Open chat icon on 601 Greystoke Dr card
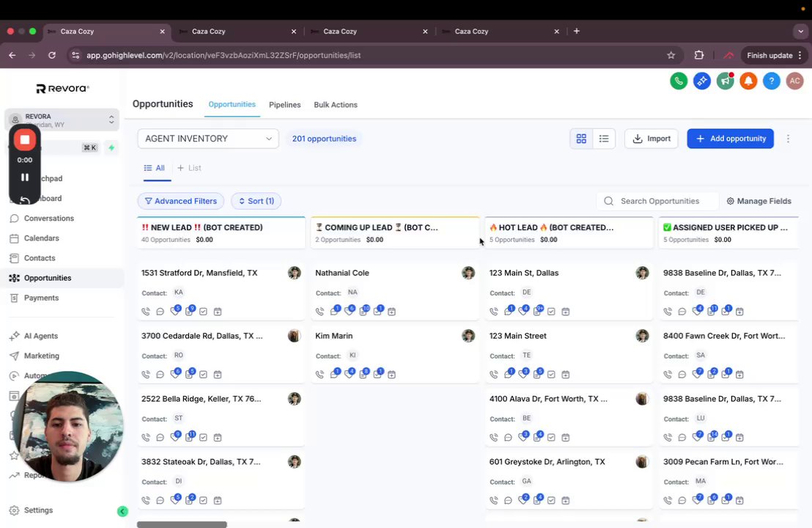Viewport: 812px width, 528px height. pyautogui.click(x=508, y=501)
